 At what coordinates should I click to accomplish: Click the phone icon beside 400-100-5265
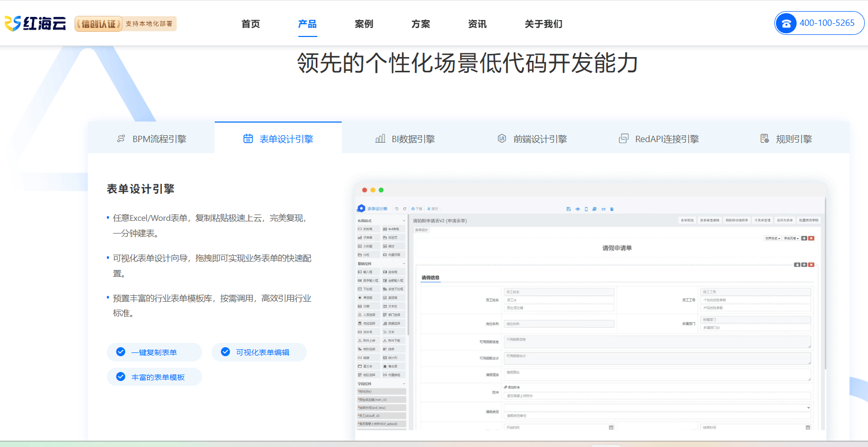pos(786,23)
